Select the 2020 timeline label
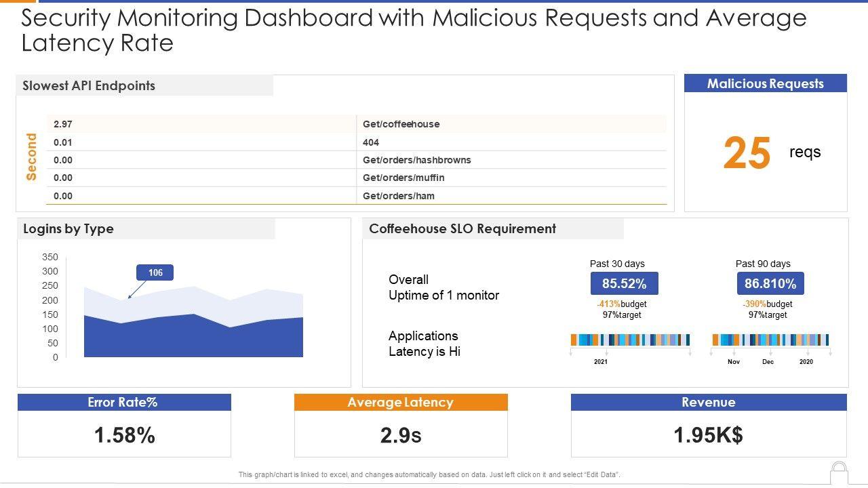868x488 pixels. (x=806, y=362)
